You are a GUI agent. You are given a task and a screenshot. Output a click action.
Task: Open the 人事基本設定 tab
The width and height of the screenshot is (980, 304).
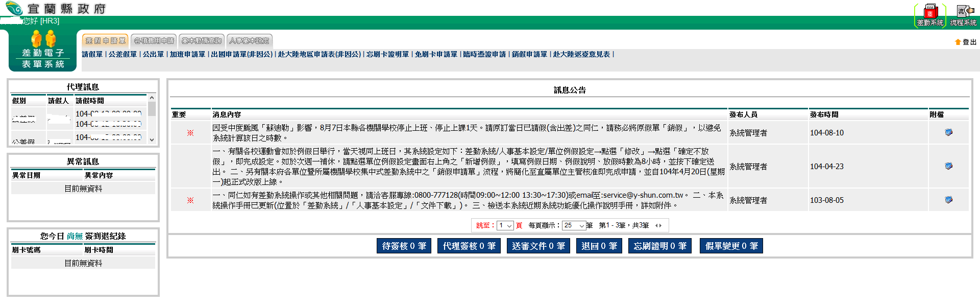click(x=249, y=41)
